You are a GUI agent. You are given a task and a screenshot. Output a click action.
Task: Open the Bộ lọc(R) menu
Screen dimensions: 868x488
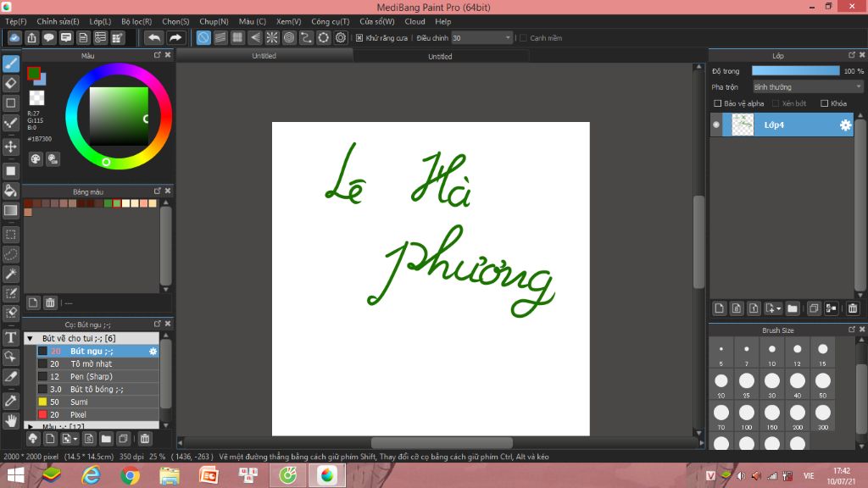click(x=136, y=21)
